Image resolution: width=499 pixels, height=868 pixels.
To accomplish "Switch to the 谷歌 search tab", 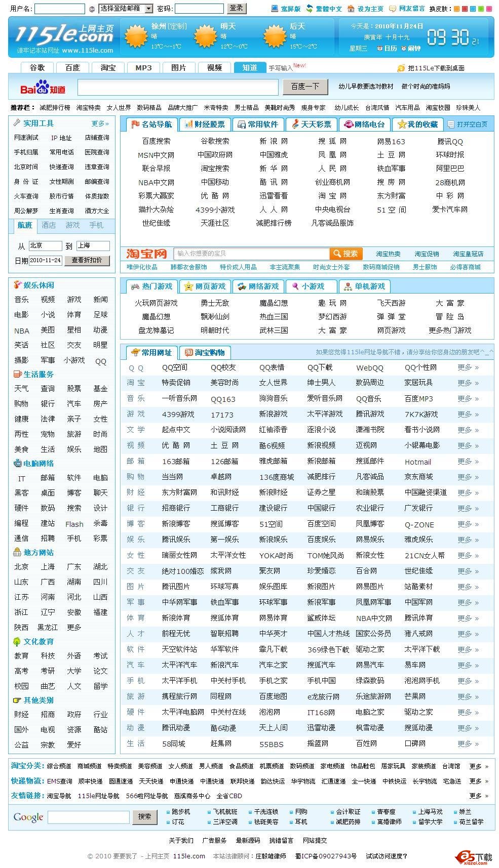I will coord(37,68).
